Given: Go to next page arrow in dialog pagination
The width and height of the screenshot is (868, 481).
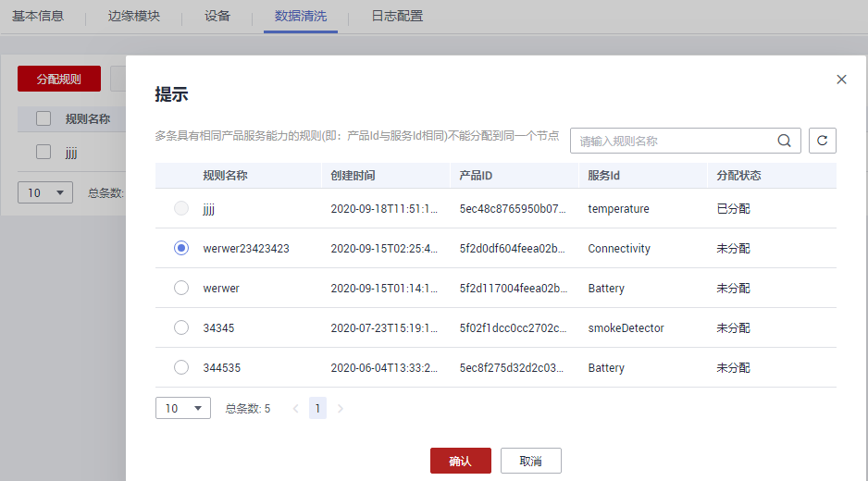Looking at the screenshot, I should coord(340,409).
